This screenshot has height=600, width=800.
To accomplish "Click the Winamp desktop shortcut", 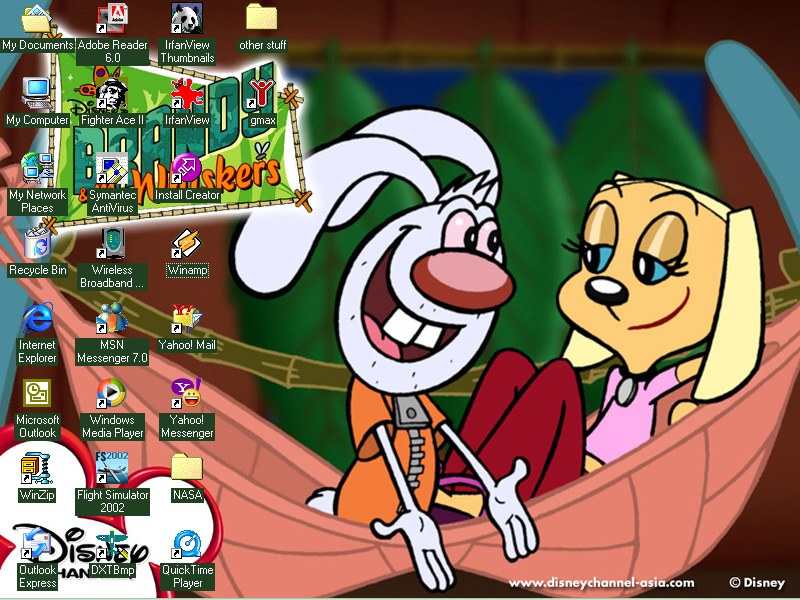I will [187, 244].
